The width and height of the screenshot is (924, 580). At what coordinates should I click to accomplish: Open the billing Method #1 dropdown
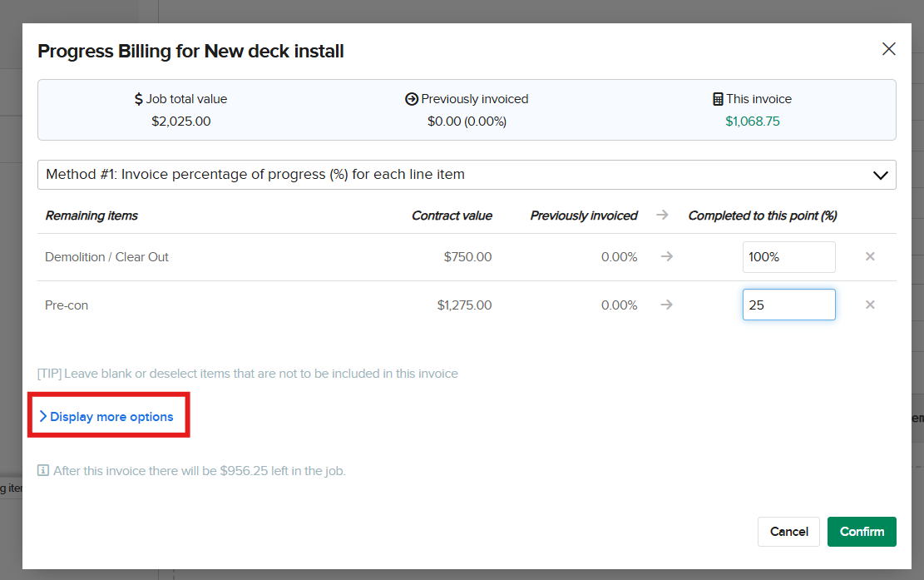(466, 175)
